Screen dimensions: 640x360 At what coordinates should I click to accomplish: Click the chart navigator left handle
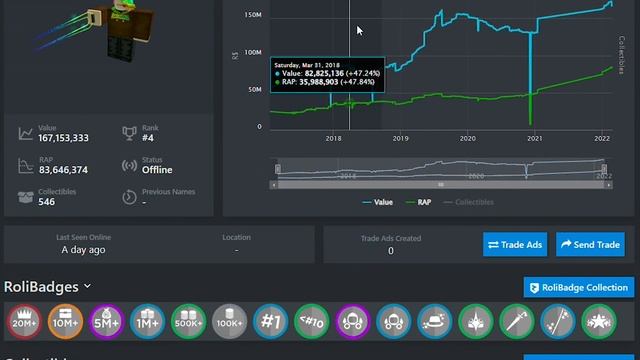click(278, 169)
